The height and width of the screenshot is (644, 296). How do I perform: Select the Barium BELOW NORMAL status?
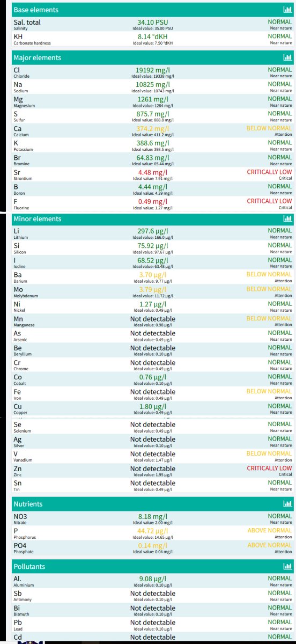269,274
